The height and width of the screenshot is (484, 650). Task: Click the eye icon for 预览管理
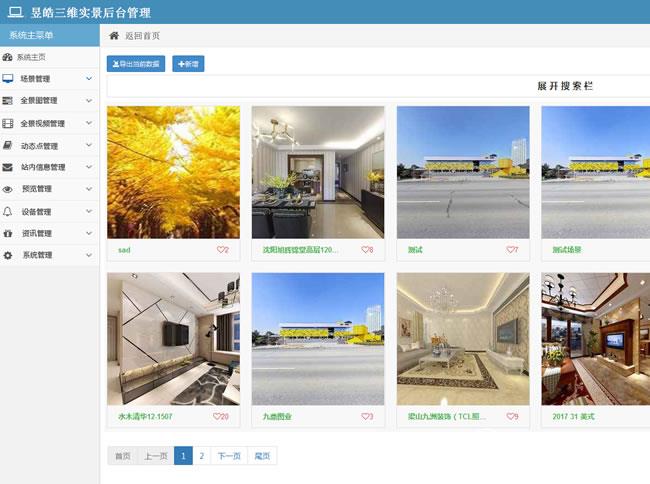8,189
